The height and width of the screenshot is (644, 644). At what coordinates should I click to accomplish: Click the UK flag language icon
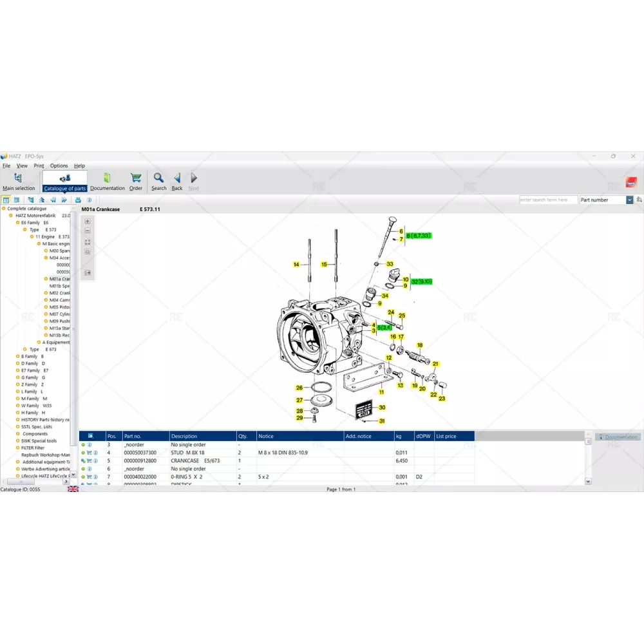pos(73,489)
